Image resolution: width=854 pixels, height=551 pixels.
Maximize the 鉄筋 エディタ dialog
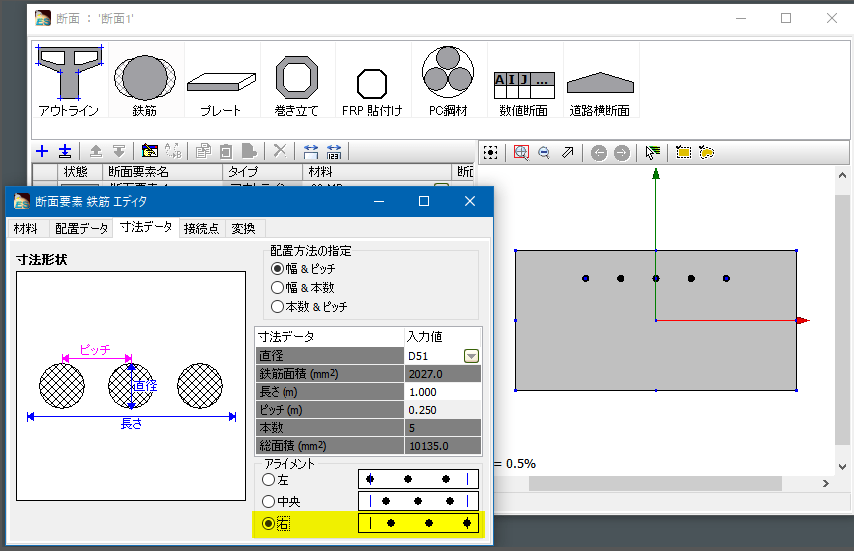pos(424,201)
